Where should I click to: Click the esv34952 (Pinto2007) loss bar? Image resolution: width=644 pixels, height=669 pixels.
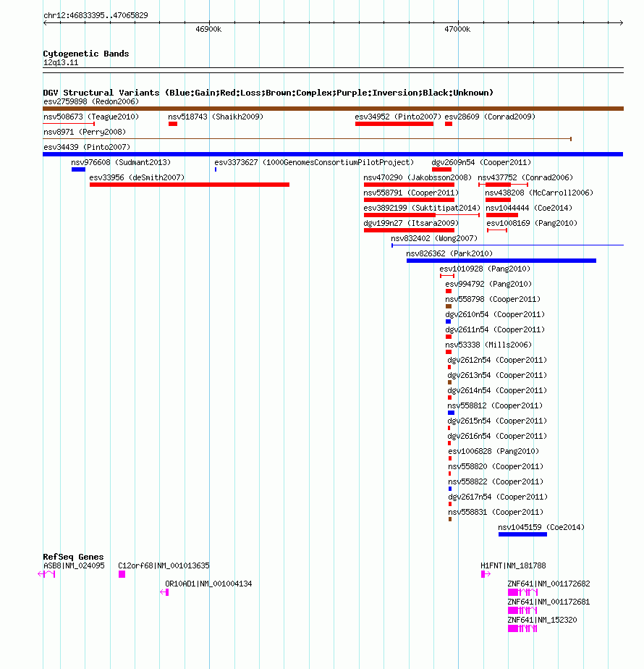(x=394, y=124)
